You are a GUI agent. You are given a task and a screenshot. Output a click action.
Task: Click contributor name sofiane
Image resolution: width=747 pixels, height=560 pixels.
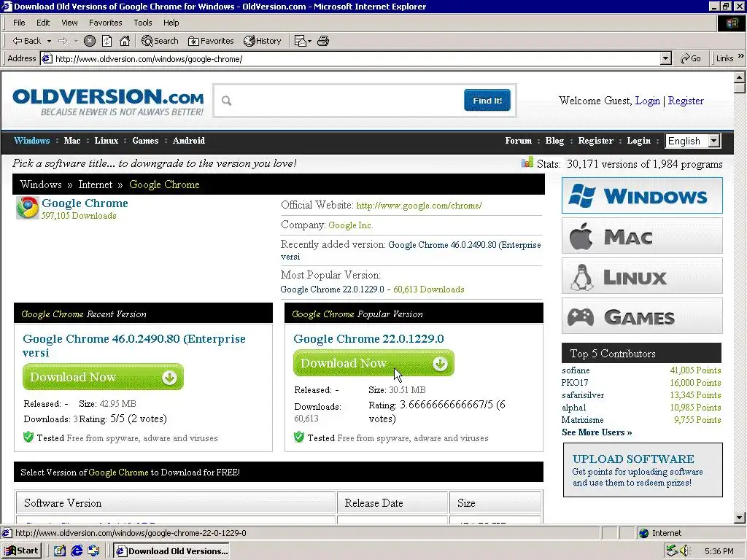point(576,370)
